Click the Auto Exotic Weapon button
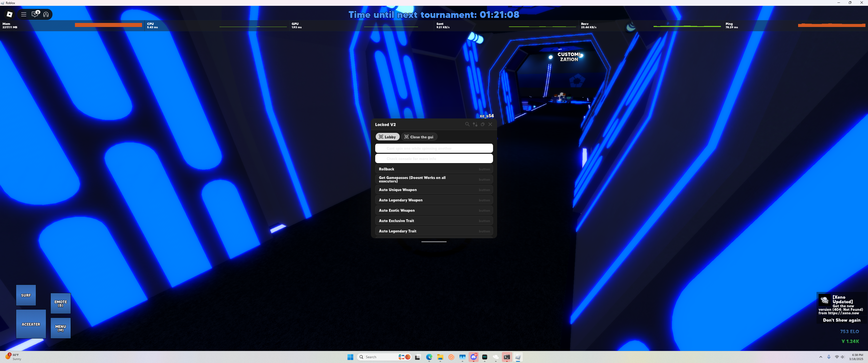868x363 pixels. 434,210
